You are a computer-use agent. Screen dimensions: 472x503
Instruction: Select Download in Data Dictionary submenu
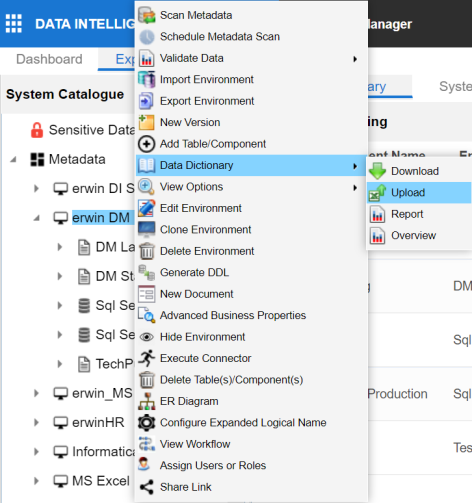point(419,171)
